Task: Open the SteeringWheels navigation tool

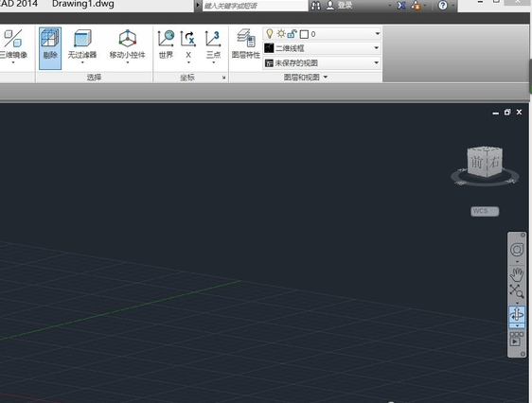Action: [x=517, y=250]
